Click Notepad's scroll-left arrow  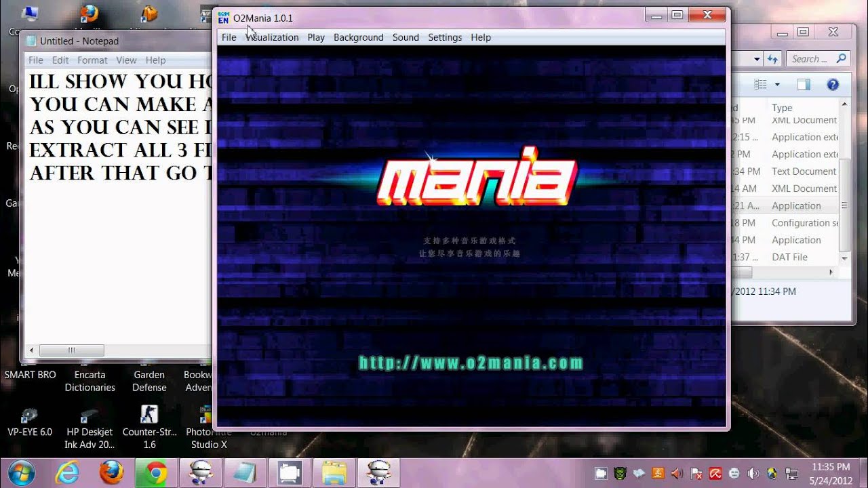pyautogui.click(x=31, y=350)
